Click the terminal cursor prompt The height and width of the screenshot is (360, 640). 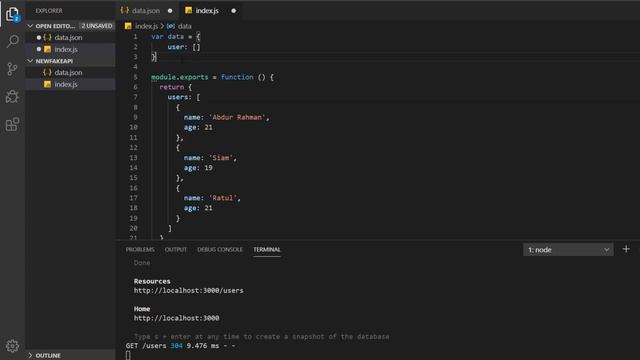(128, 356)
